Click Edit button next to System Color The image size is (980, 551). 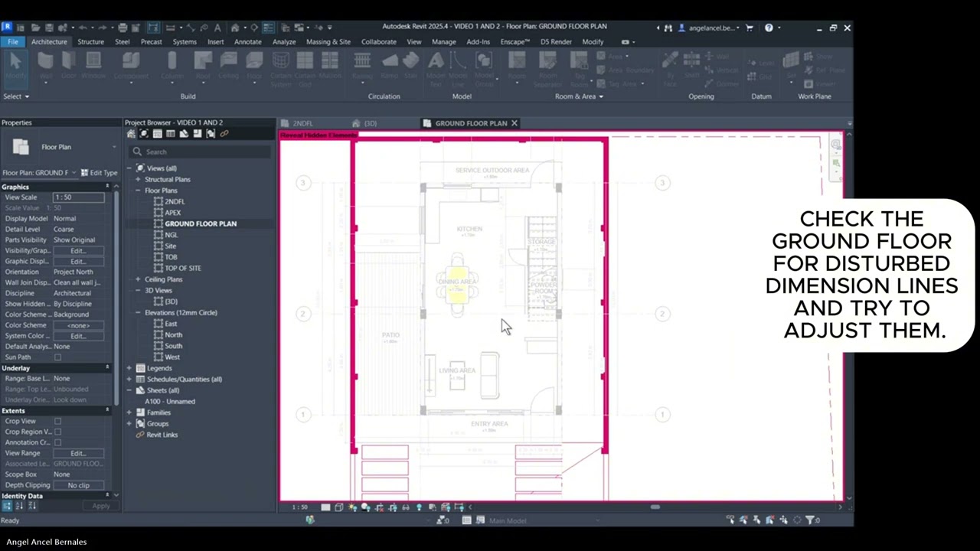(78, 336)
